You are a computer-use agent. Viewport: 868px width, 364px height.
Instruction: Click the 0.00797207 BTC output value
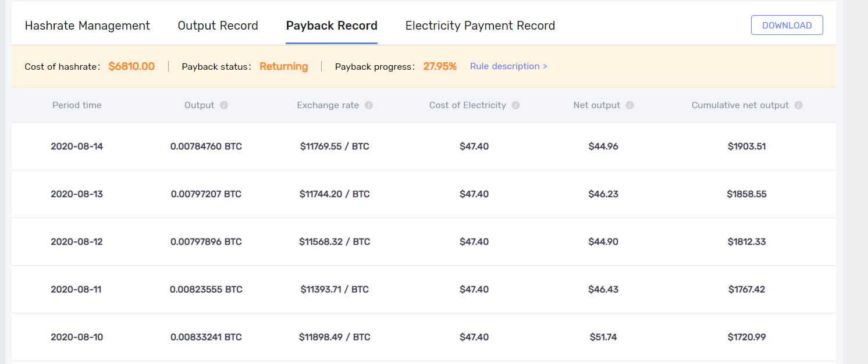(x=206, y=194)
